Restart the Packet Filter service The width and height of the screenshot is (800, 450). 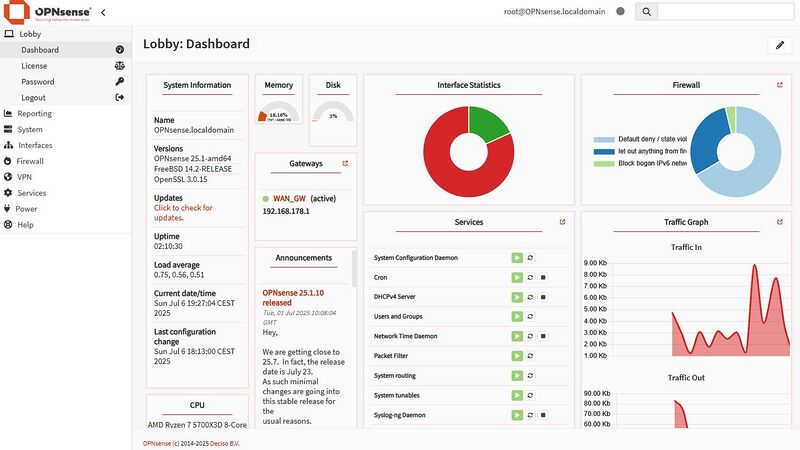point(530,356)
